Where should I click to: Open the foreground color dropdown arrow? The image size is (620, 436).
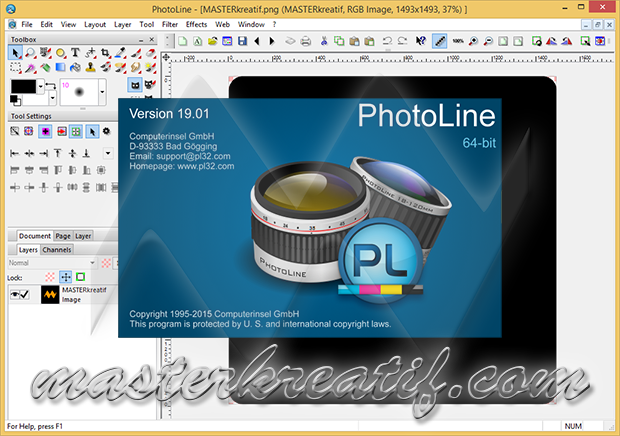40,87
